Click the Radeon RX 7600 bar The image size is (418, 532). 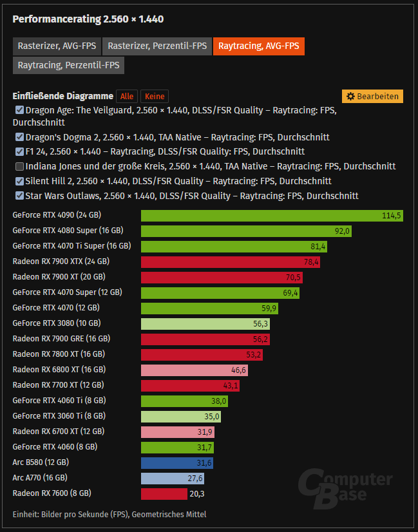point(164,493)
